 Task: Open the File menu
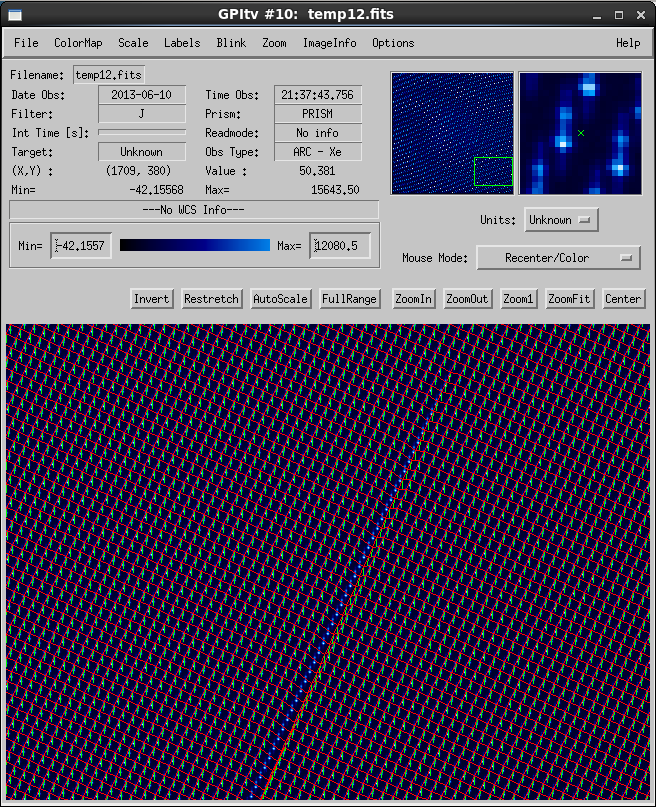pyautogui.click(x=26, y=43)
